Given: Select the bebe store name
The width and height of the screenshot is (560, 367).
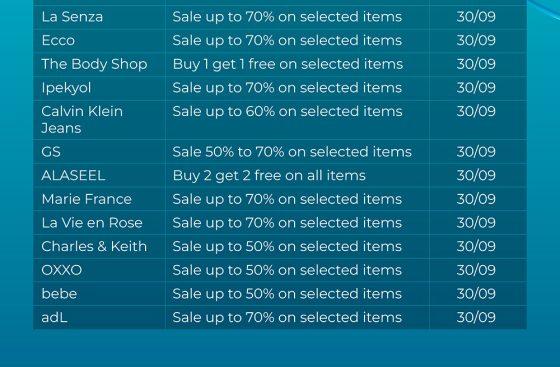Looking at the screenshot, I should pyautogui.click(x=59, y=294).
